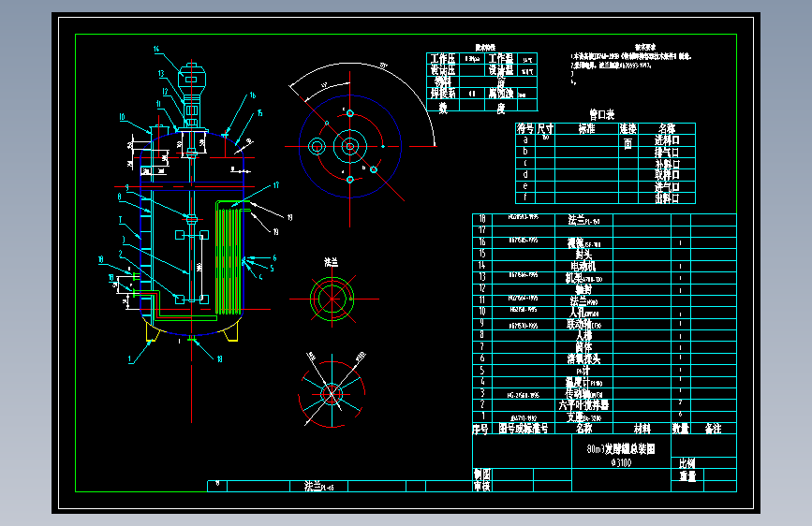This screenshot has height=526, width=812.
Task: Select the 出料口 nozzle name cell
Action: (x=667, y=197)
